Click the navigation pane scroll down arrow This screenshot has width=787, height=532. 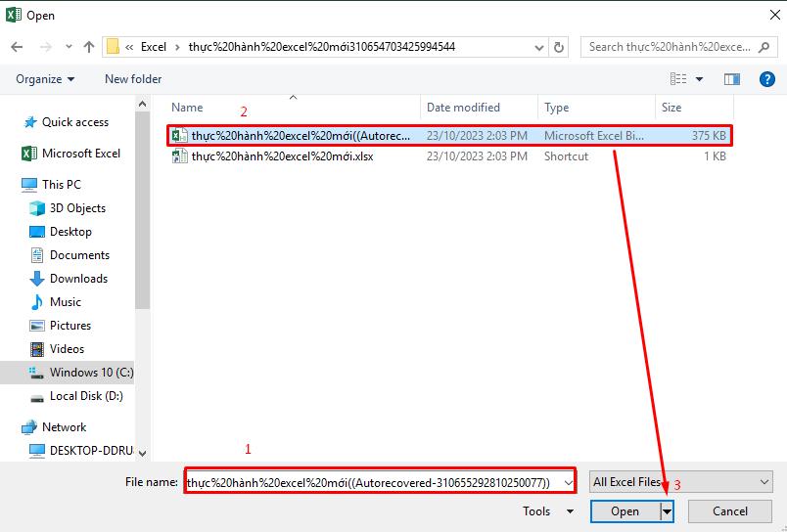coord(143,454)
